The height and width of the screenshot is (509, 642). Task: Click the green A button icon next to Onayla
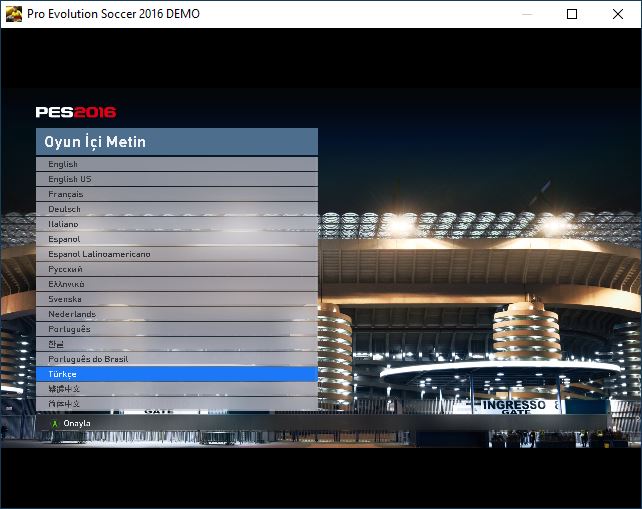54,423
